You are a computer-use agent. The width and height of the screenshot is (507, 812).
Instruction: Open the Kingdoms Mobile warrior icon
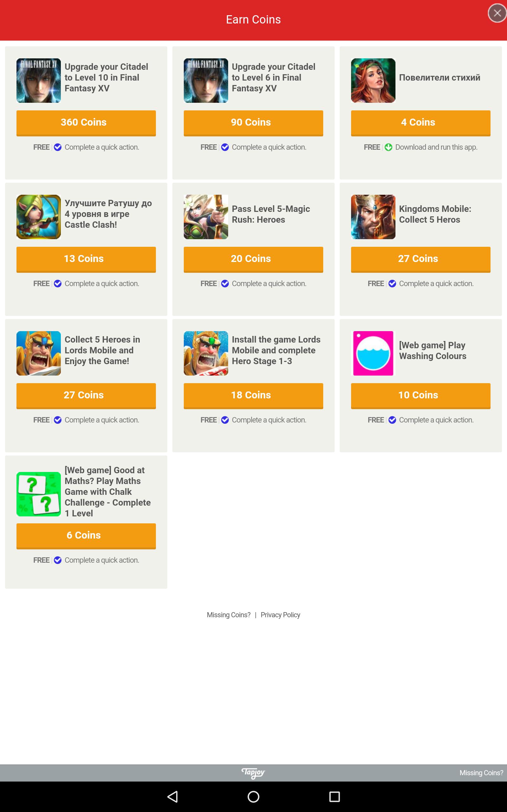(373, 217)
